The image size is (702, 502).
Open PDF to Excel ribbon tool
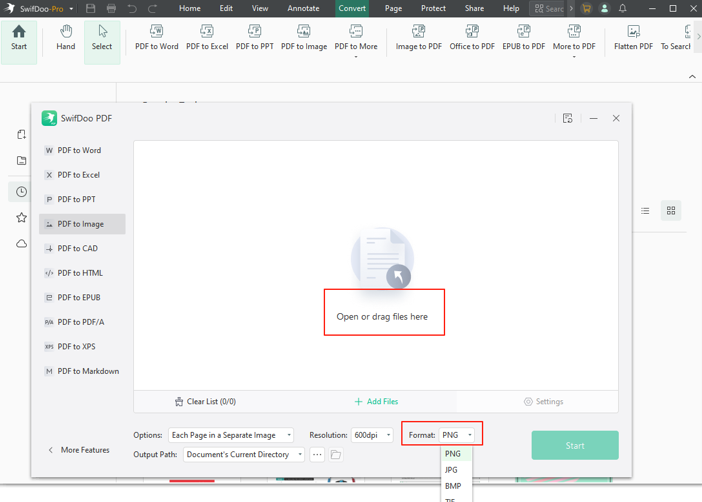tap(207, 38)
